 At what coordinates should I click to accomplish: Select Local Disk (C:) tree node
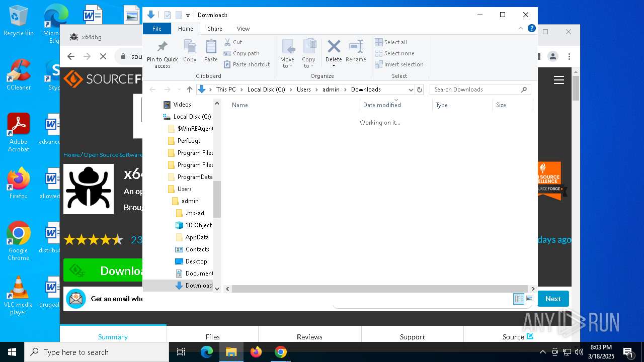192,117
